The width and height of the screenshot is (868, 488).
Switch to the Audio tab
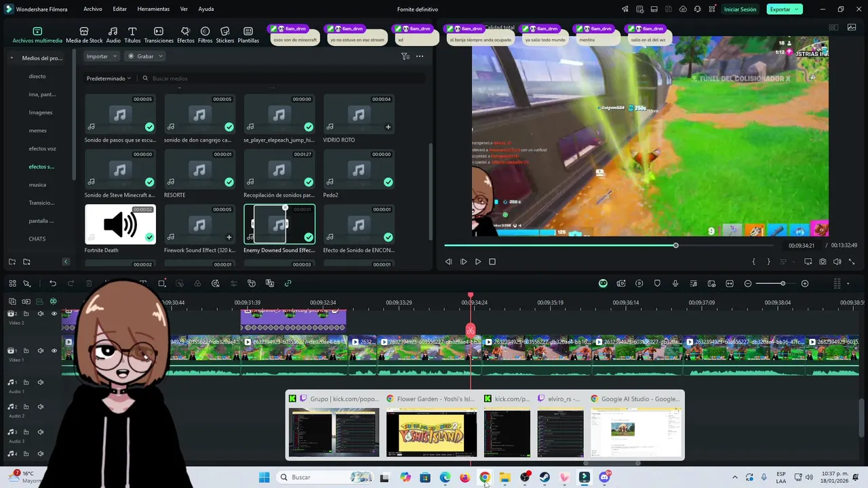coord(113,35)
